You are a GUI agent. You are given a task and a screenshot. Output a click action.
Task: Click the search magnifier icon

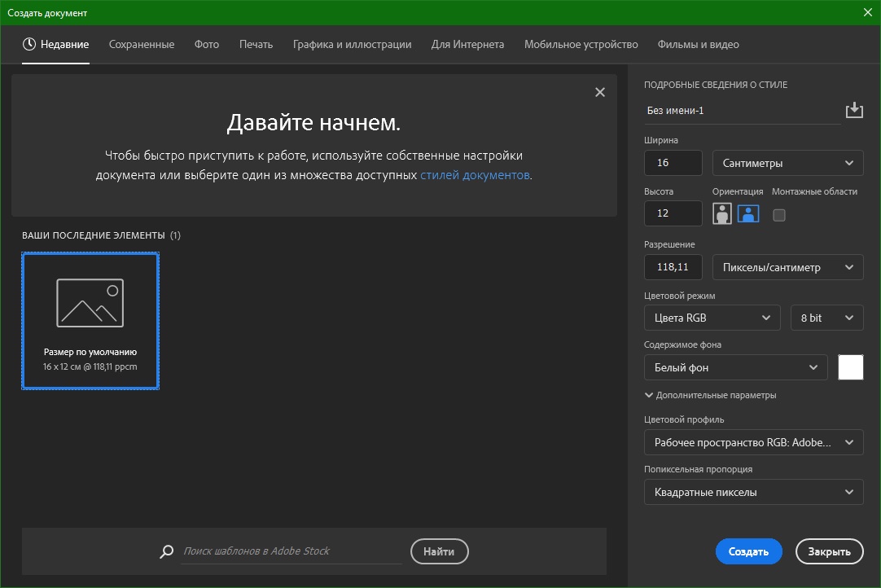tap(166, 551)
